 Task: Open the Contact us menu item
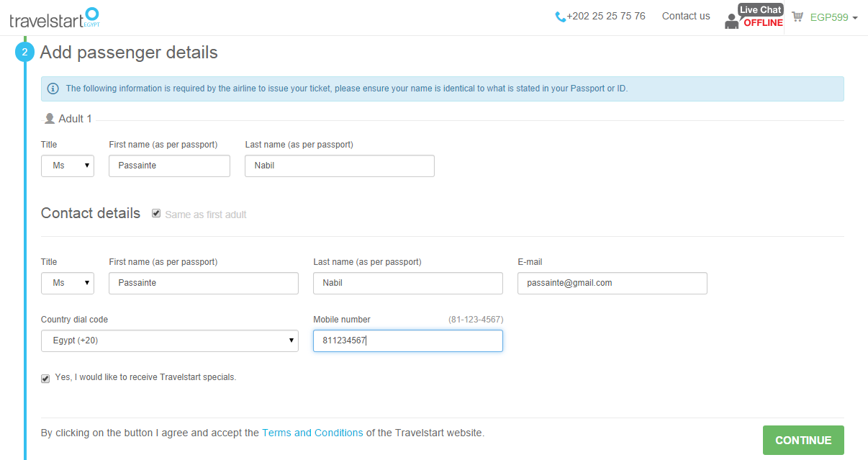(686, 16)
